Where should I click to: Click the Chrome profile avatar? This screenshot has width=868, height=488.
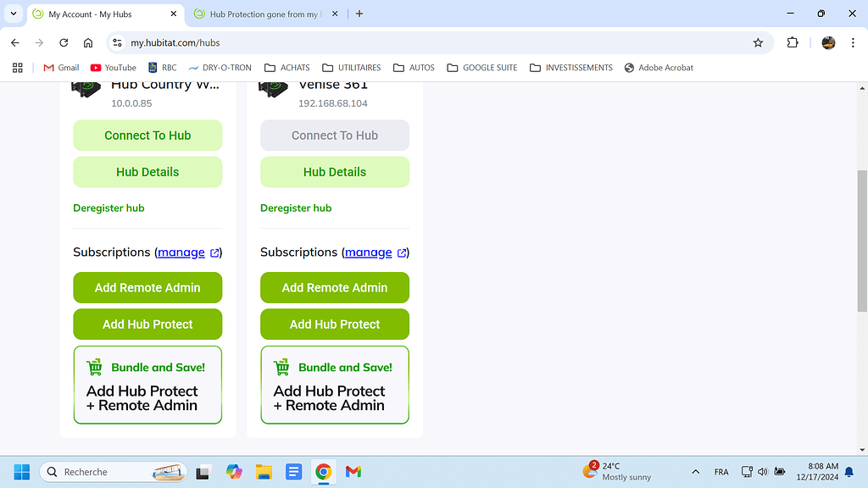(x=828, y=42)
